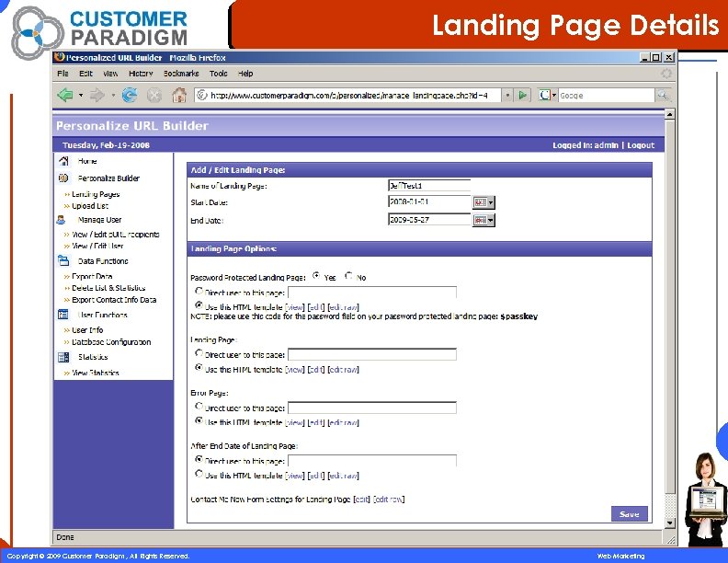Image resolution: width=728 pixels, height=563 pixels.
Task: Open the Upload List sidebar link
Action: tap(90, 206)
